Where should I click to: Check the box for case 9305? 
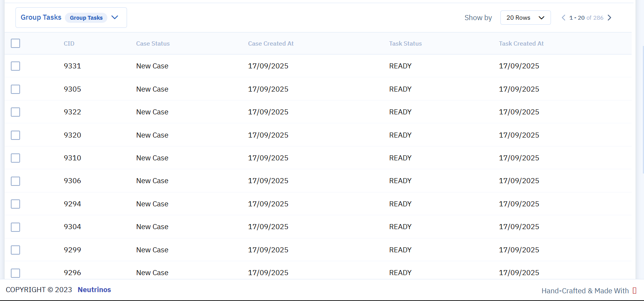pos(15,89)
